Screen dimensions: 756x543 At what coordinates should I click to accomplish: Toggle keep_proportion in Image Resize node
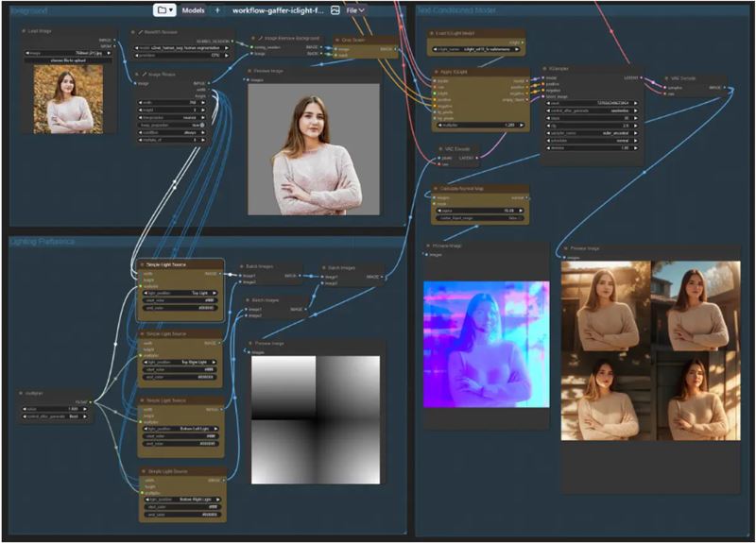point(172,125)
